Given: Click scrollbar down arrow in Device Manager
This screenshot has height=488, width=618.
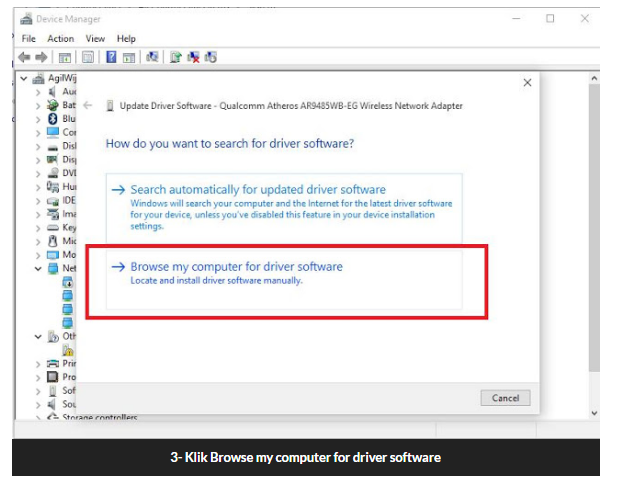Looking at the screenshot, I should (x=594, y=413).
